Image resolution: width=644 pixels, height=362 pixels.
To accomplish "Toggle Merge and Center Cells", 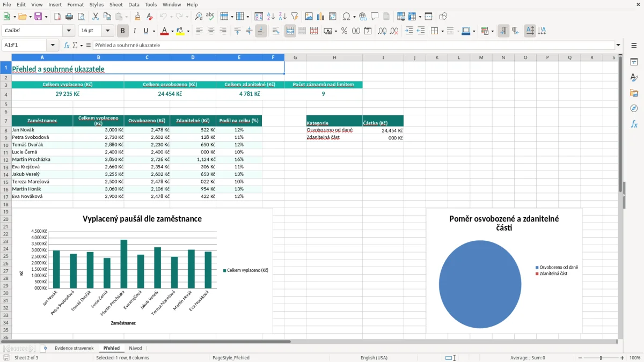I will pos(290,31).
